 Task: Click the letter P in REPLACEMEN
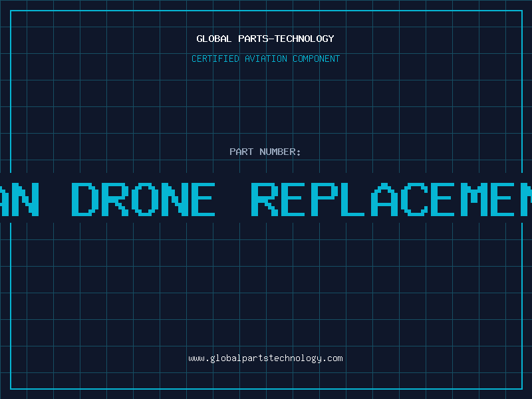click(x=325, y=199)
